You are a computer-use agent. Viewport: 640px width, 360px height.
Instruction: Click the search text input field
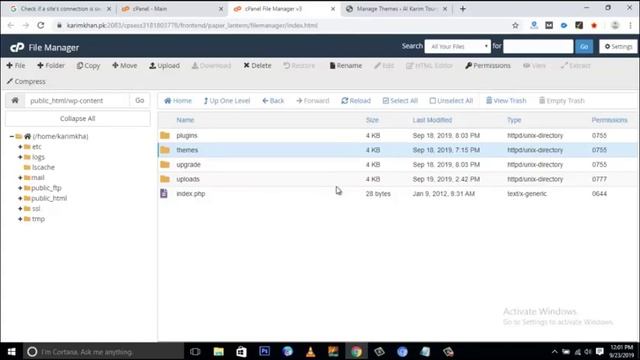(x=538, y=47)
